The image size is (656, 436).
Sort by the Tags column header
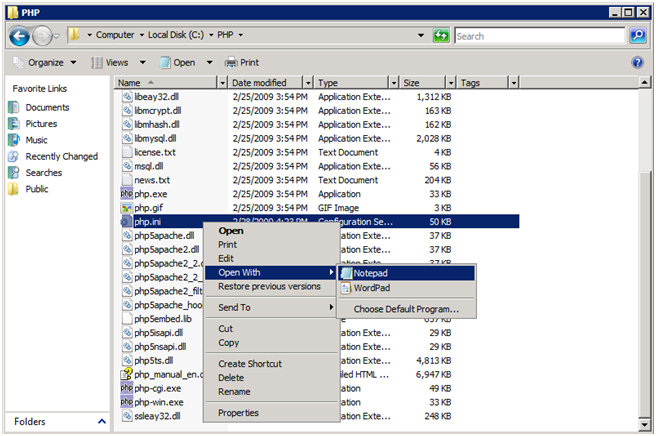point(483,83)
